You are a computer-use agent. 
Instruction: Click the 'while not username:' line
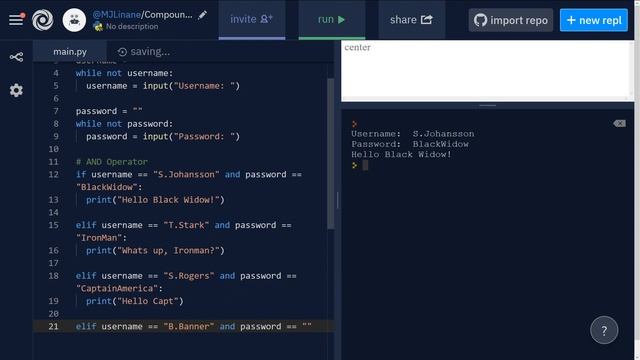click(x=124, y=73)
